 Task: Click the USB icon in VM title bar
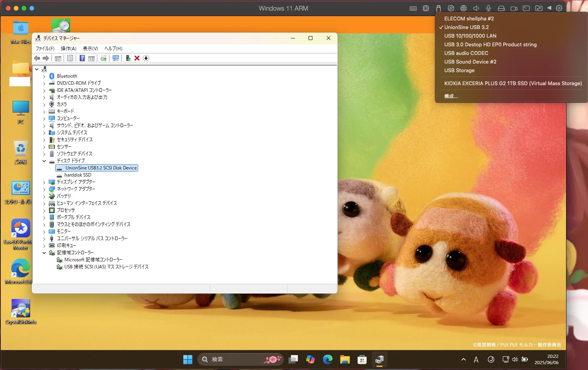(x=438, y=8)
